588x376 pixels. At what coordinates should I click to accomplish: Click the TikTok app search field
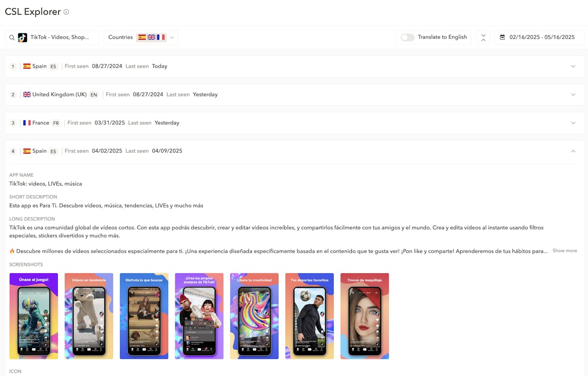tap(60, 37)
